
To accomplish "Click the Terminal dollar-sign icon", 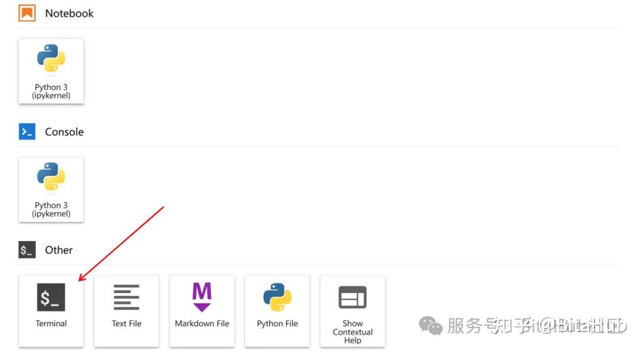I will (x=51, y=297).
